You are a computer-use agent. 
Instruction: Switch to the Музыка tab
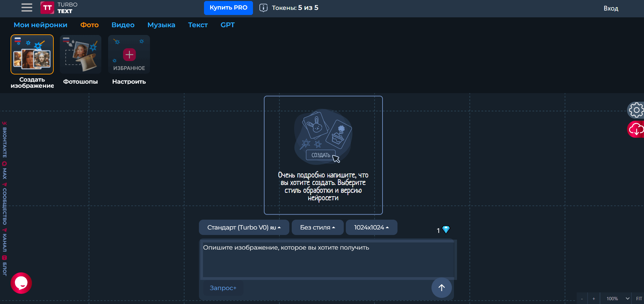tap(161, 25)
